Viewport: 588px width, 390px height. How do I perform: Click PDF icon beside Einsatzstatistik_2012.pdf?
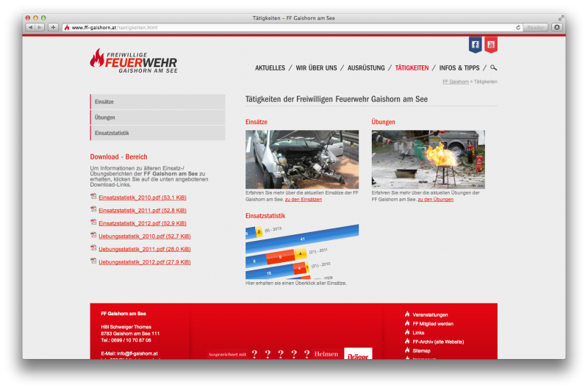(93, 222)
